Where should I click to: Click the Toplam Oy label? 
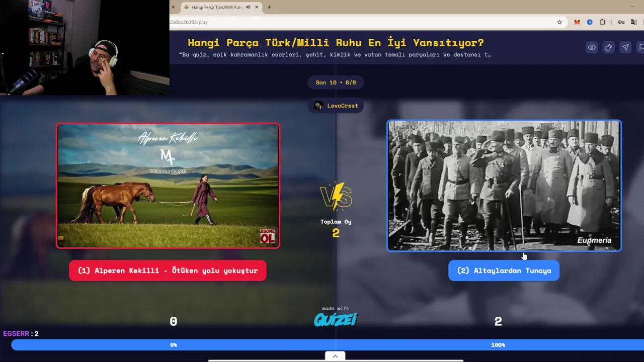336,222
